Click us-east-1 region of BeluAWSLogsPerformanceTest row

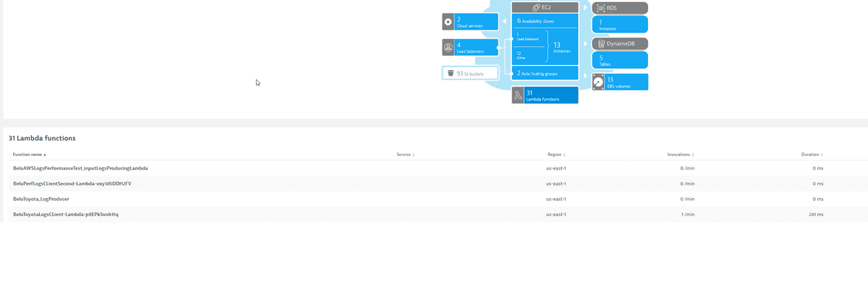tap(556, 168)
